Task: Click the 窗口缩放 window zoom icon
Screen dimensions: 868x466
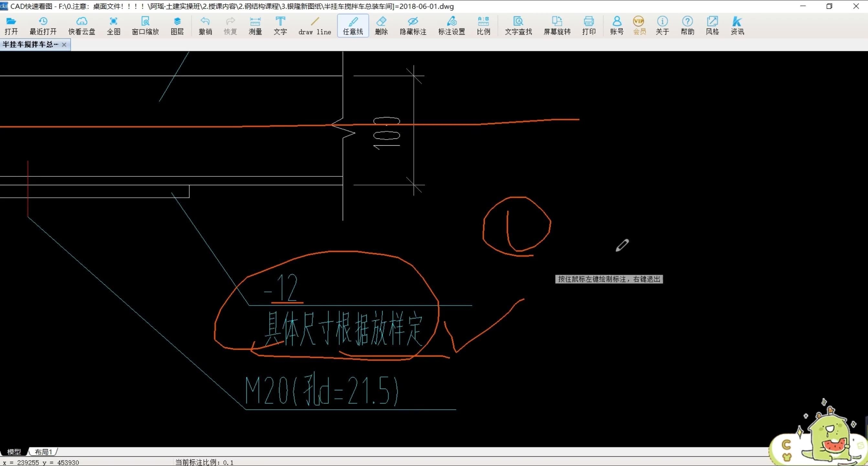Action: pyautogui.click(x=145, y=25)
